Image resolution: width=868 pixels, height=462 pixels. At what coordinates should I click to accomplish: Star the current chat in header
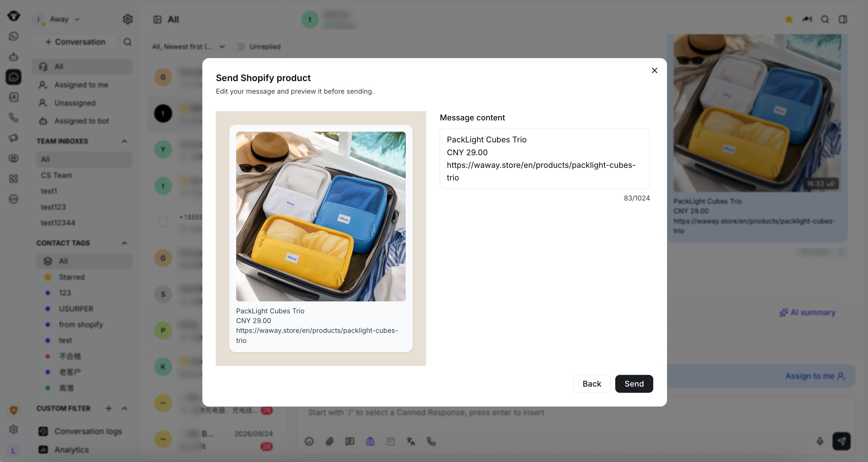click(x=789, y=19)
